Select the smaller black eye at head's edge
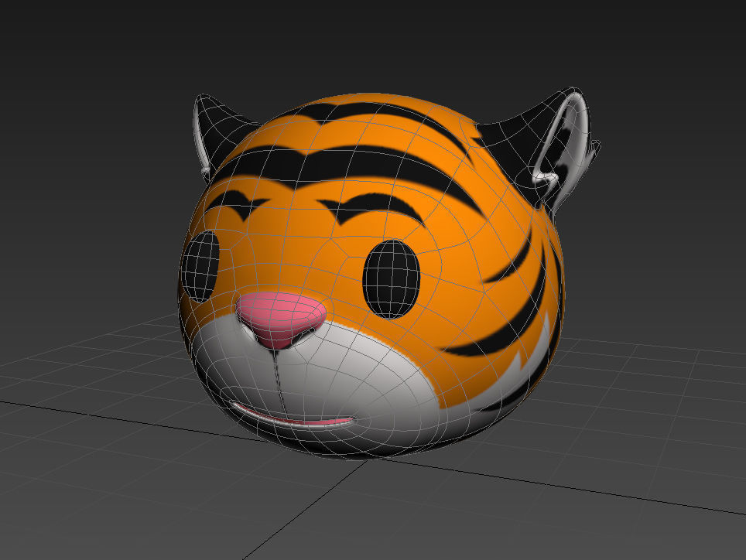Screen dimensions: 746x560 coord(202,266)
